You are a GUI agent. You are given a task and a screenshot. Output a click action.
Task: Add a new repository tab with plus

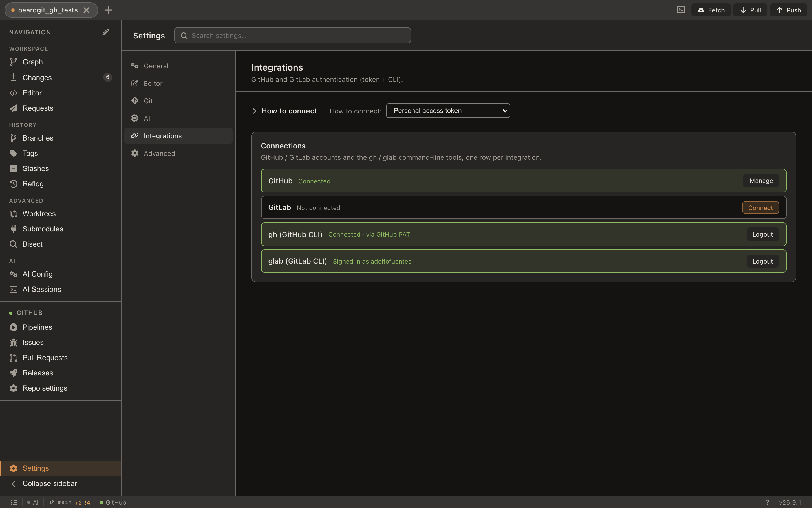[108, 10]
